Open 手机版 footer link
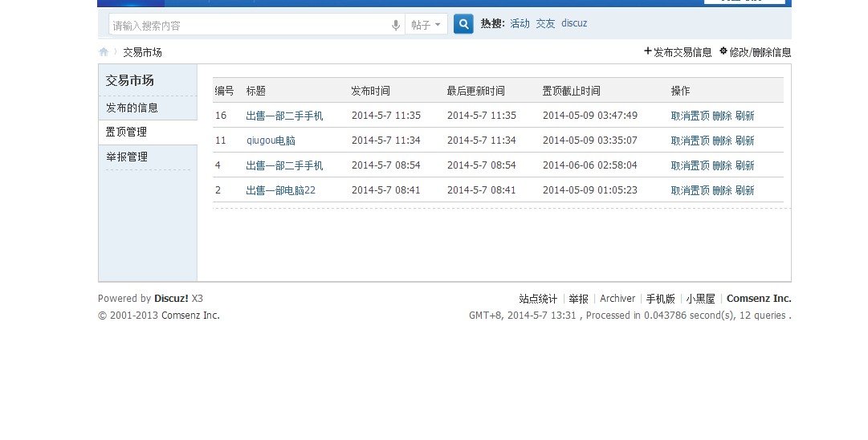The height and width of the screenshot is (440, 868). click(x=660, y=299)
